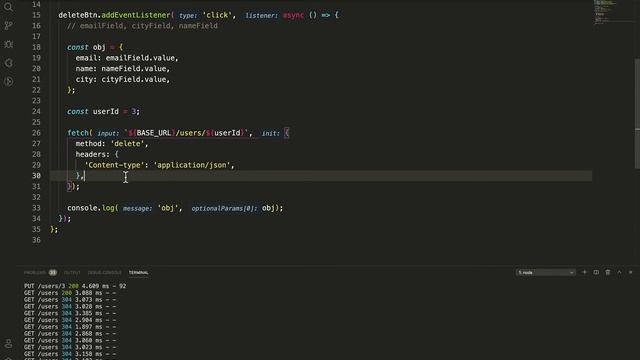Click 'nameField.value' on line 20
The image size is (640, 360).
click(x=133, y=69)
